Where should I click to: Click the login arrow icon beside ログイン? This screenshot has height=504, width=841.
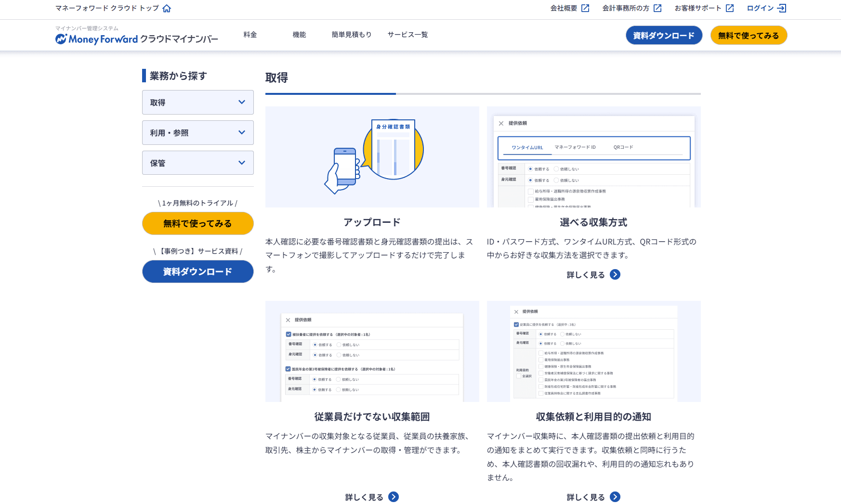(x=782, y=8)
